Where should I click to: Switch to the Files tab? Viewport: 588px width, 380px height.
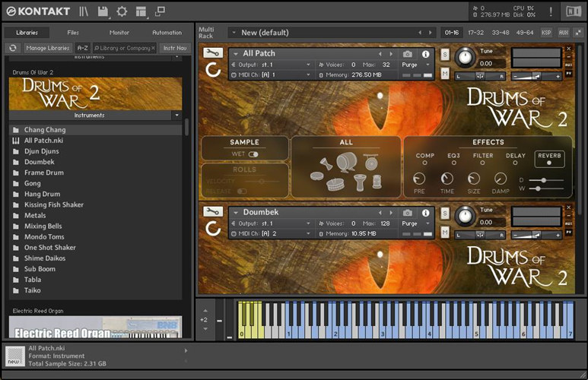[x=73, y=33]
